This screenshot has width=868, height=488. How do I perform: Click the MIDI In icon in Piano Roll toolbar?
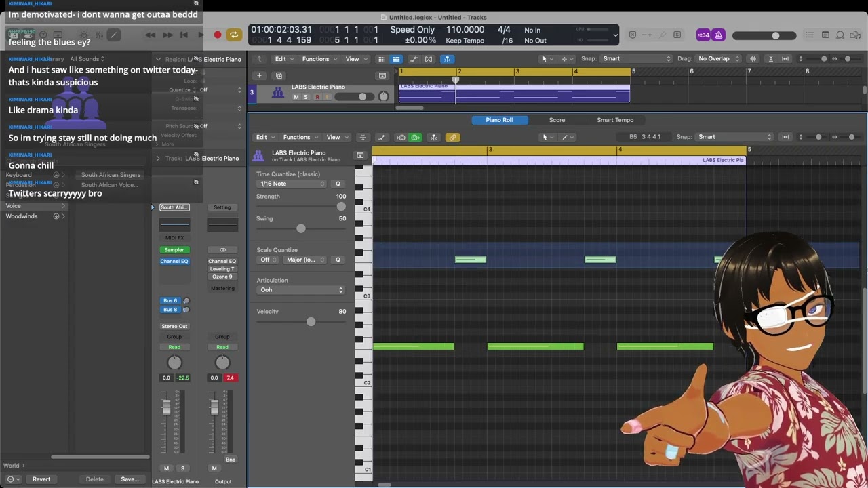(x=401, y=138)
